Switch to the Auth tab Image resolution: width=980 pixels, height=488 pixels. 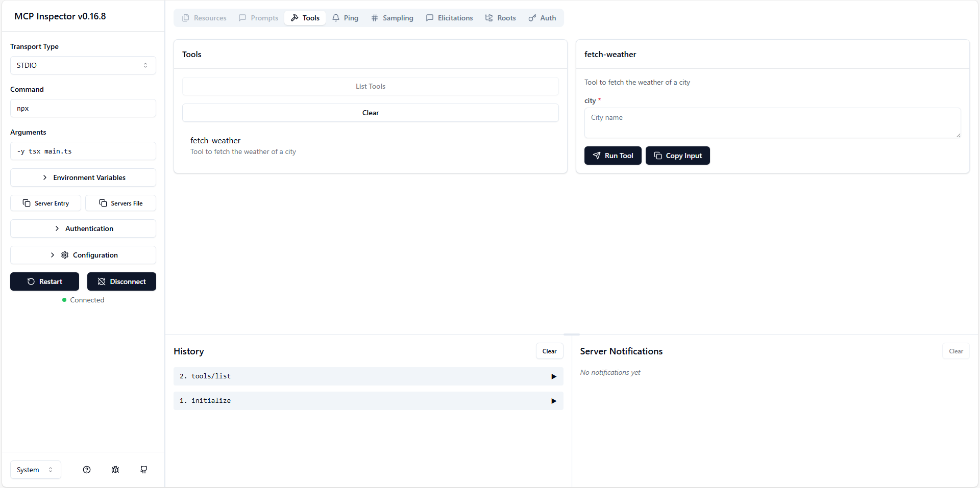[x=543, y=18]
